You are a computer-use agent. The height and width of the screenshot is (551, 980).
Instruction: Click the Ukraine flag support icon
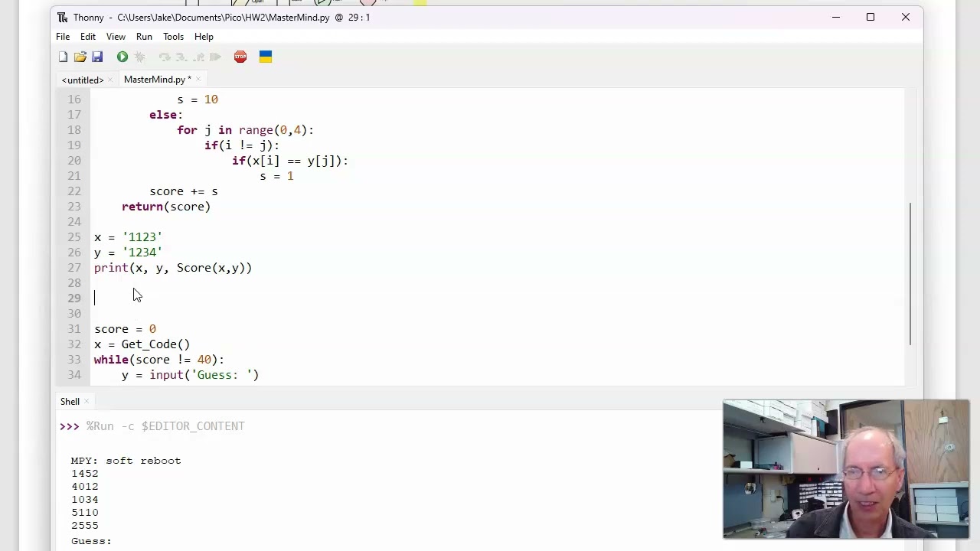[266, 57]
